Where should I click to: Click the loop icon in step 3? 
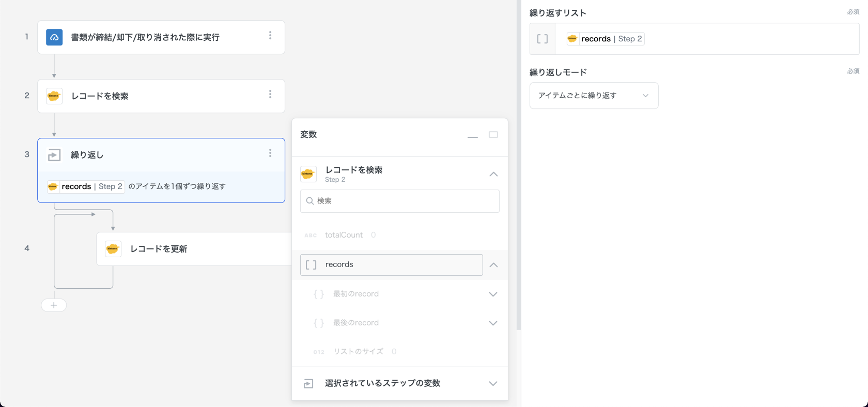54,155
